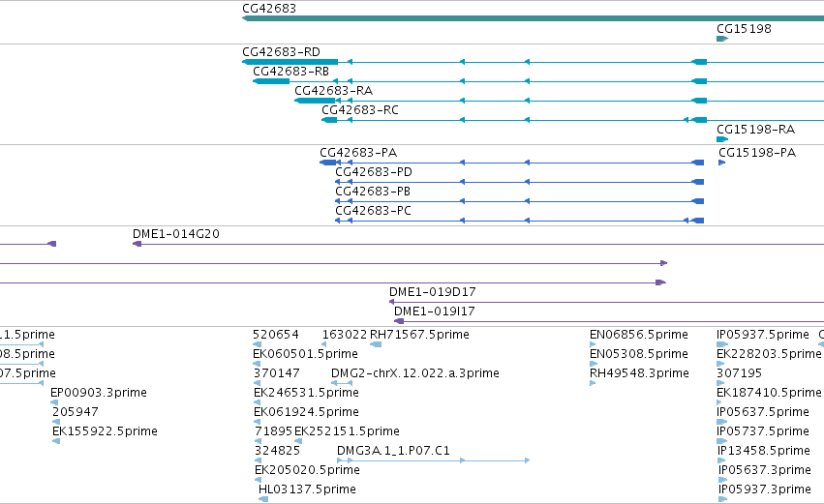Select the light-blue line under the DMG3A.1_1.P07.C1 label
824x504 pixels.
pos(433,460)
